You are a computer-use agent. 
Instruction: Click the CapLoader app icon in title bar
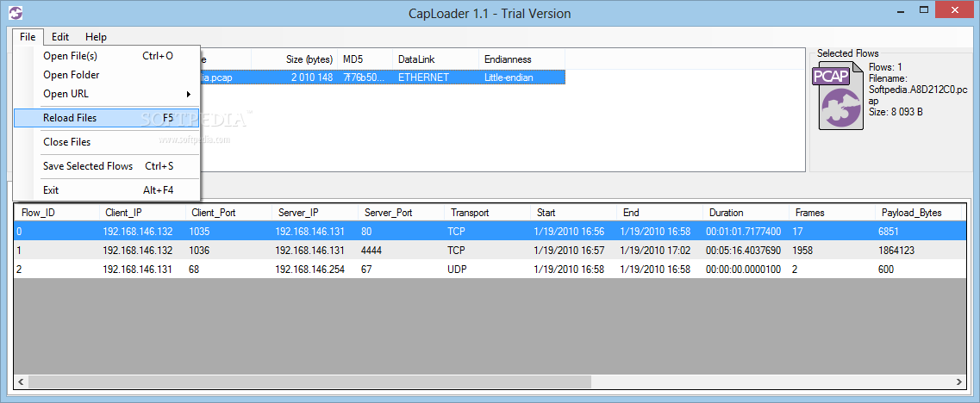click(x=17, y=13)
